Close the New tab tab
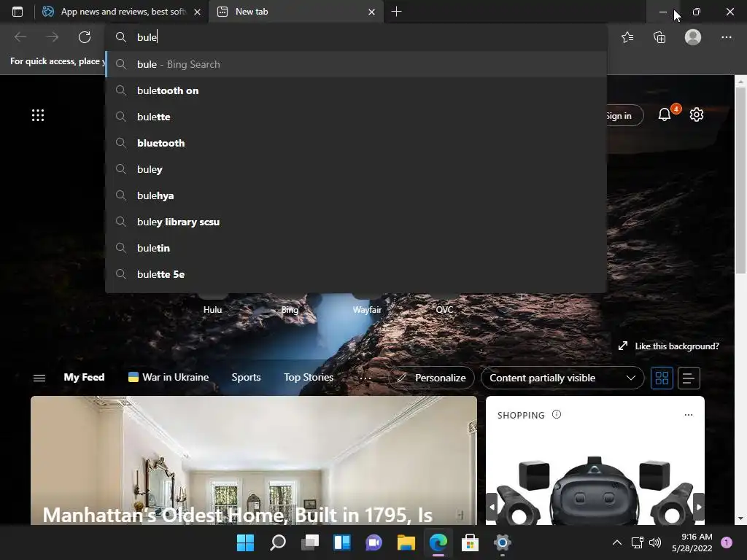 (371, 12)
